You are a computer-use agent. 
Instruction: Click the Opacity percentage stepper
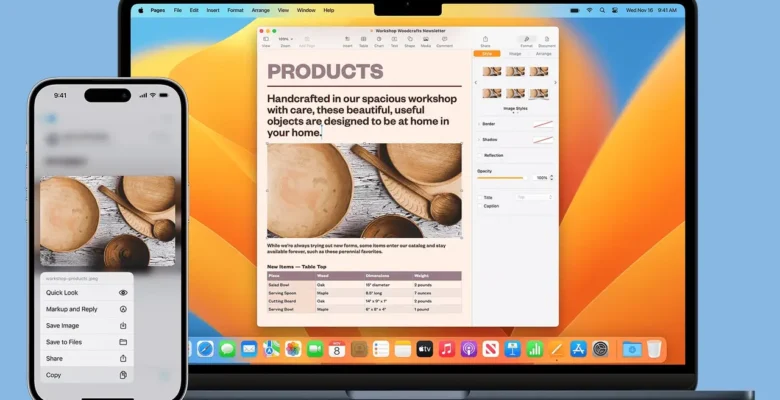point(551,178)
